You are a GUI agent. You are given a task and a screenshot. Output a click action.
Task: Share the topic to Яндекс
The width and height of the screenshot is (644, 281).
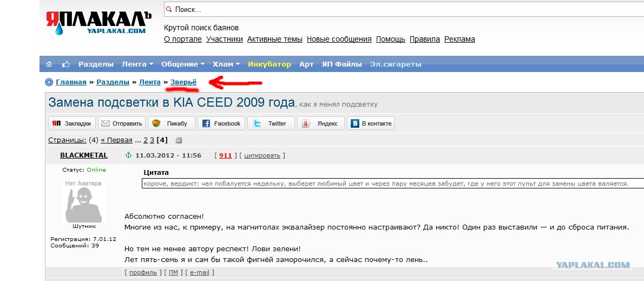click(321, 123)
